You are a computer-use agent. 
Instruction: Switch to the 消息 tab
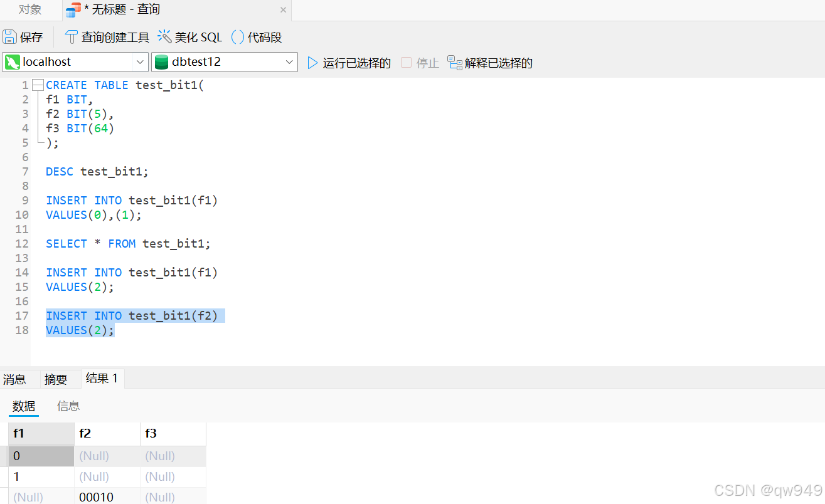point(14,379)
